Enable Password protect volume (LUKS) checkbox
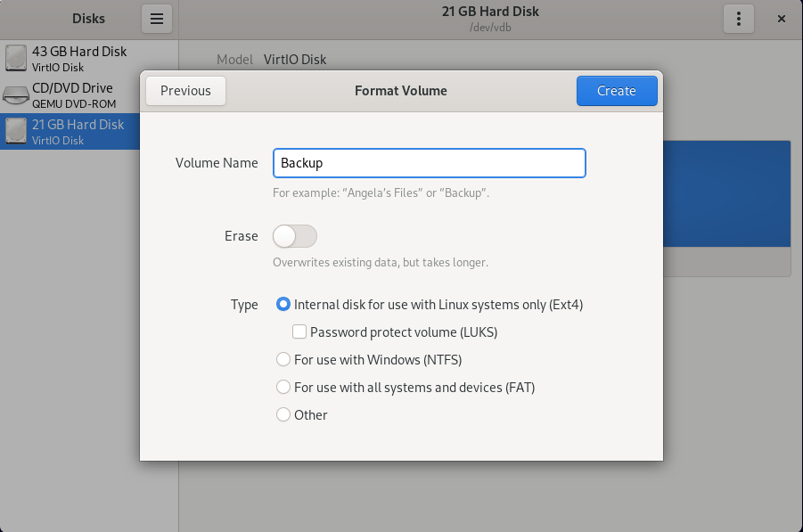The height and width of the screenshot is (532, 803). [300, 332]
